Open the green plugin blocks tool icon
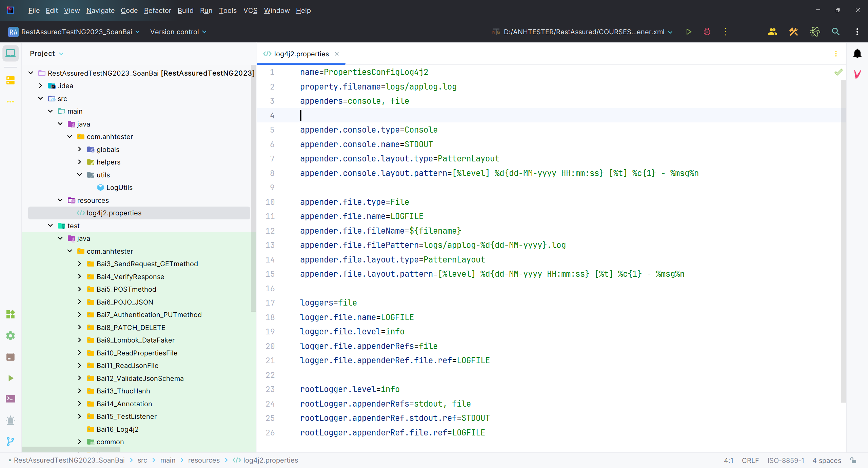868x468 pixels. tap(11, 314)
